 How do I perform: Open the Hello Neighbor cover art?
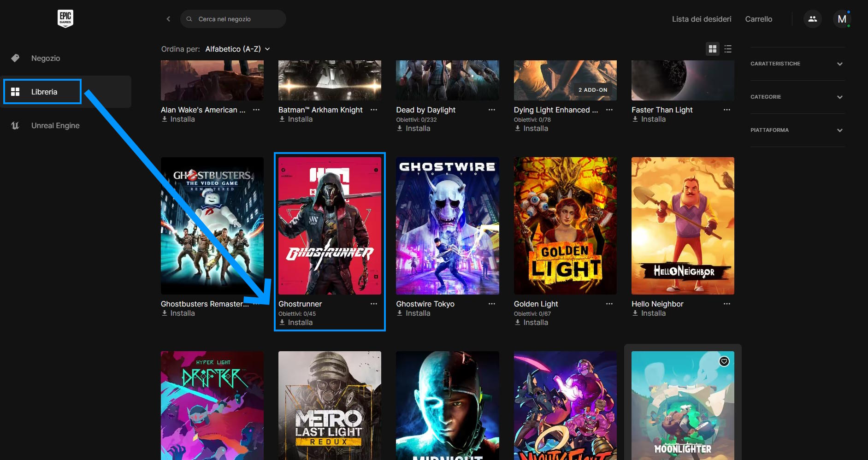click(683, 226)
